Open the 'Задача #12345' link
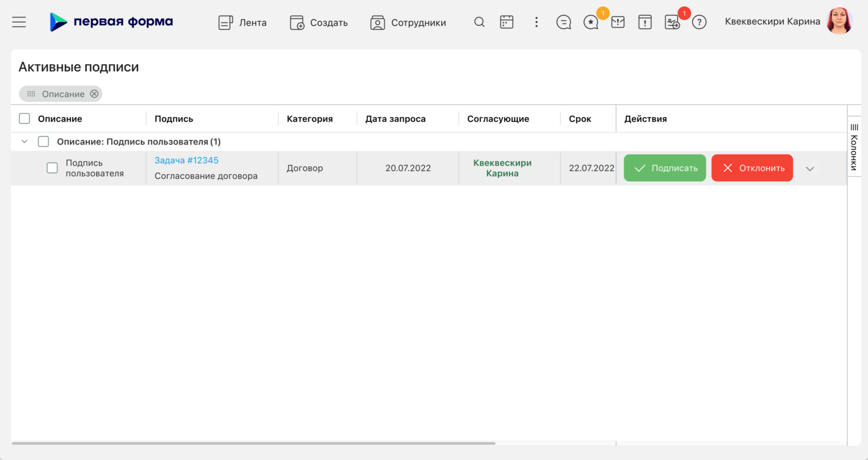 click(187, 160)
